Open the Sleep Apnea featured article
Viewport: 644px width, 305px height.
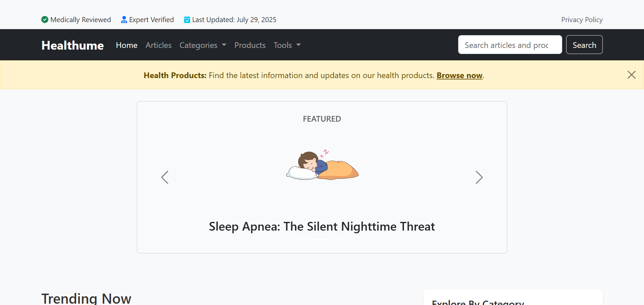tap(321, 226)
